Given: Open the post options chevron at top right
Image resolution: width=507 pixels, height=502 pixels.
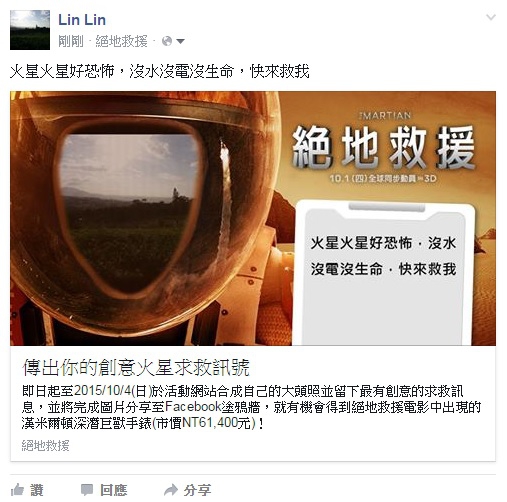Looking at the screenshot, I should pyautogui.click(x=491, y=17).
